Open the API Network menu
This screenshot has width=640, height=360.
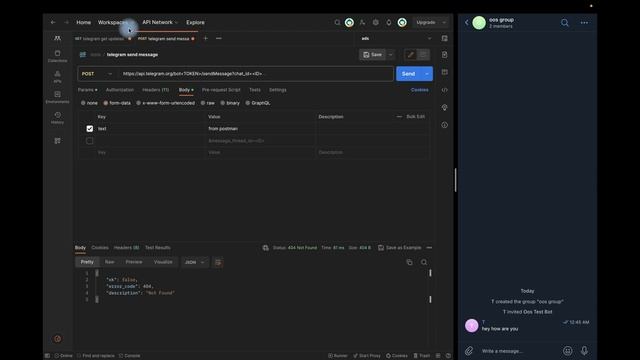coord(160,22)
